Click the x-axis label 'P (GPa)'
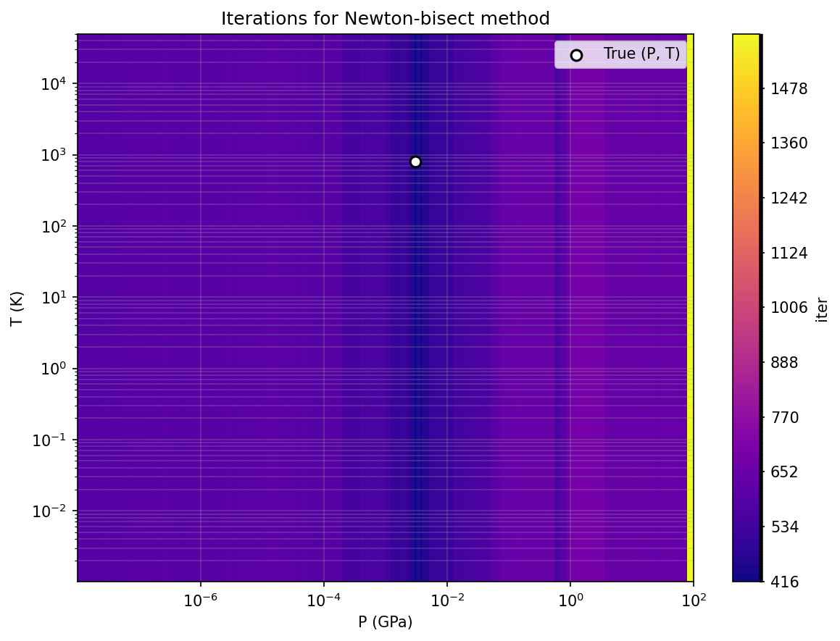The image size is (840, 641). click(385, 621)
